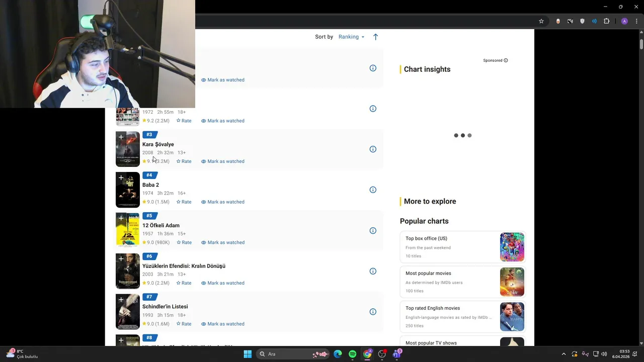Open the Kara Şövalye poster thumbnail
Viewport: 644px width, 362px height.
[128, 149]
